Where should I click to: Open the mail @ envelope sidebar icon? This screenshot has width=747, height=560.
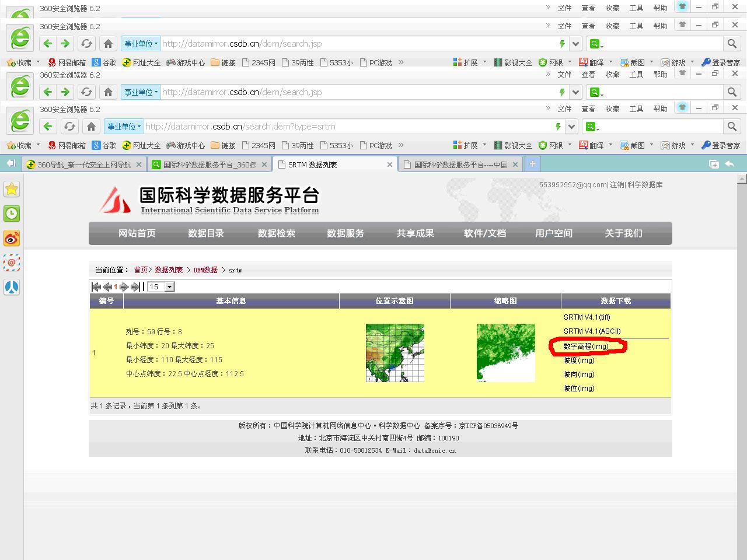(12, 262)
